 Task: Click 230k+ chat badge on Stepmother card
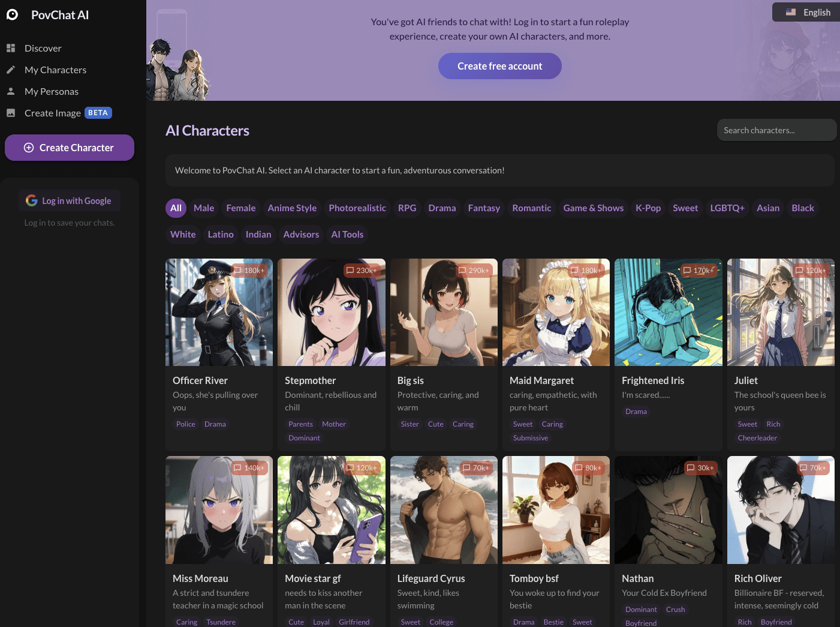click(x=362, y=271)
